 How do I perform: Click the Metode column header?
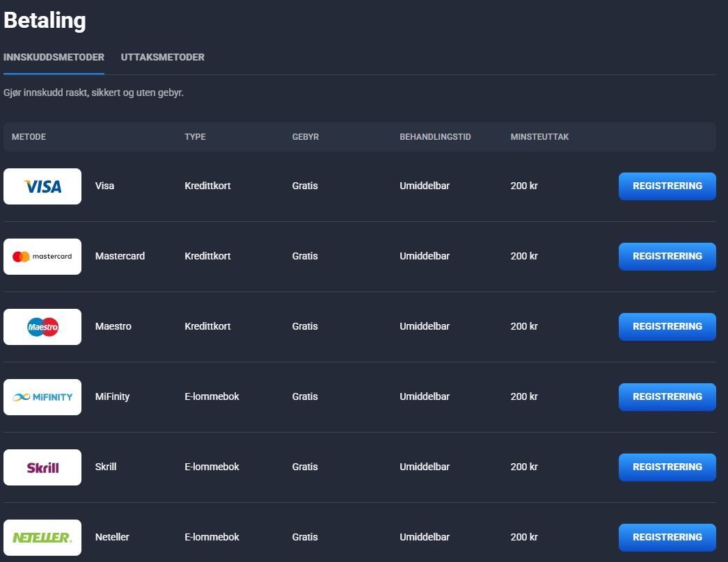[x=29, y=137]
